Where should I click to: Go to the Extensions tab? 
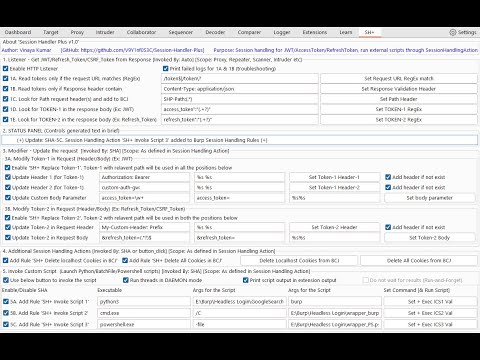click(x=315, y=32)
